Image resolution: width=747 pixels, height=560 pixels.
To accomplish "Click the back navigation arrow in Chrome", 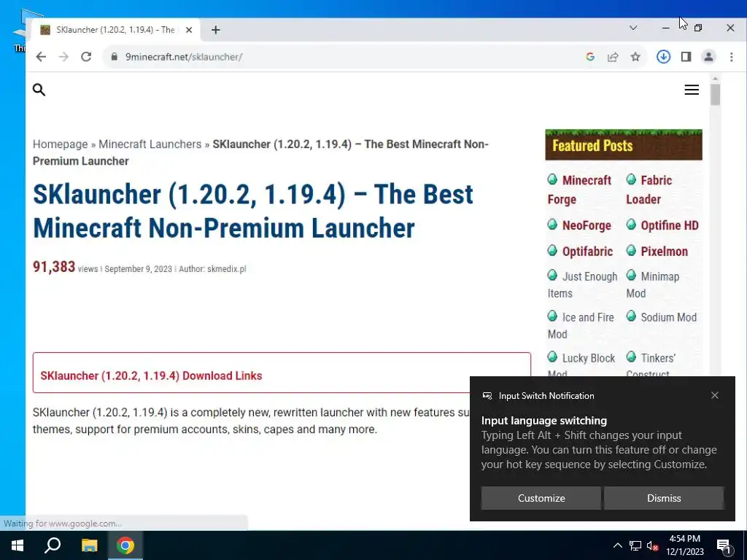I will click(x=41, y=57).
